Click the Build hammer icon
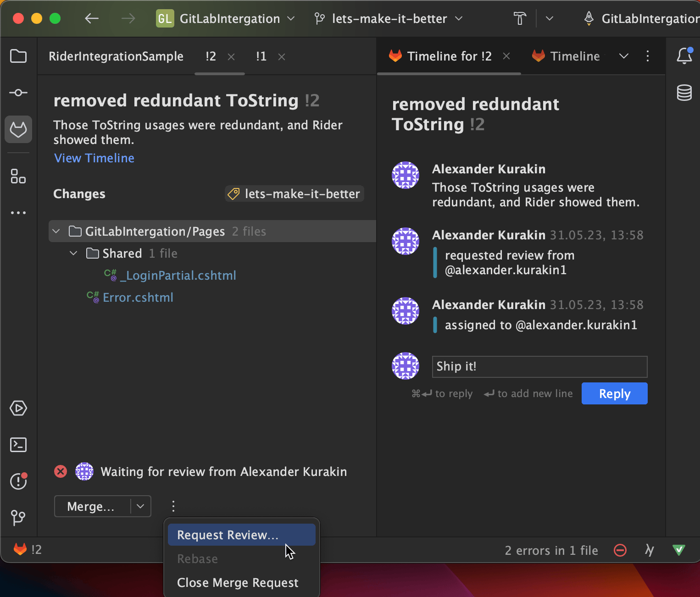The image size is (700, 597). (x=520, y=19)
